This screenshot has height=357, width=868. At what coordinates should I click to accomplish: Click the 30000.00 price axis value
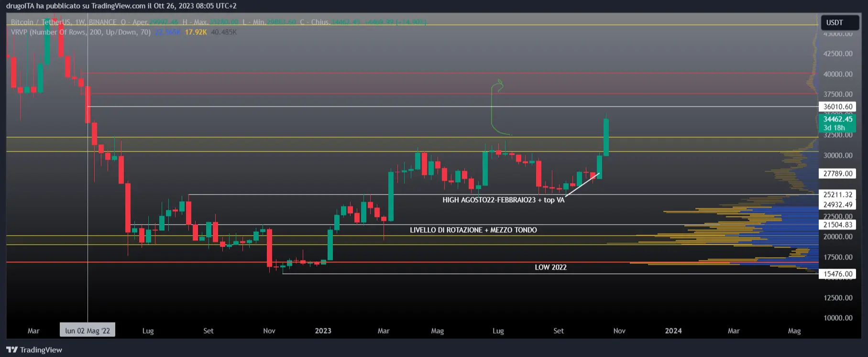(837, 155)
